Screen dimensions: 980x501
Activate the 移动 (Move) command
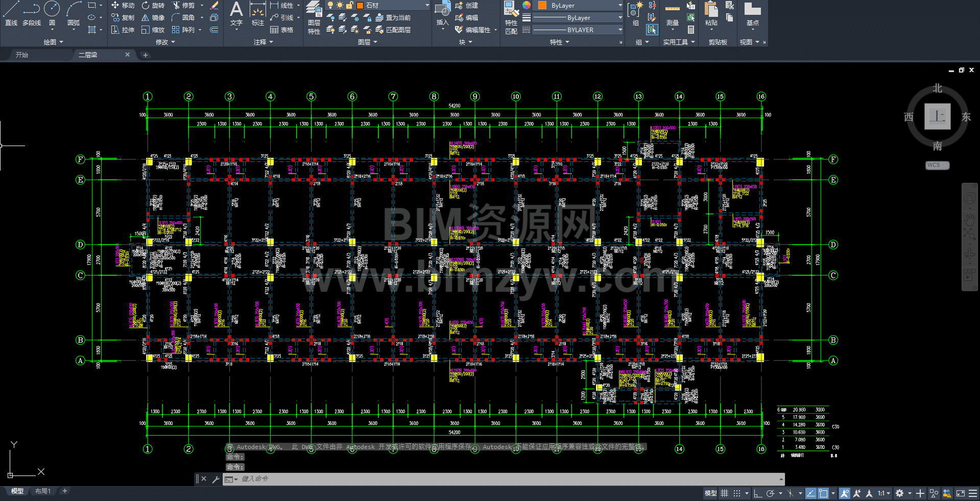coord(123,5)
